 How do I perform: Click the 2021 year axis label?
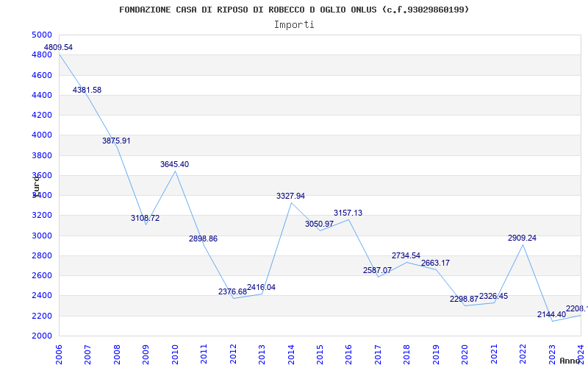click(x=494, y=355)
